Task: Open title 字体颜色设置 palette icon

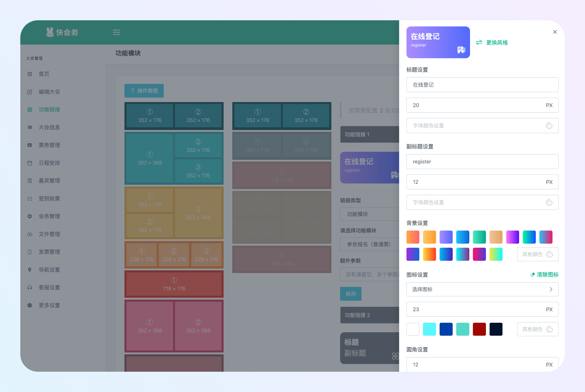Action: (549, 126)
